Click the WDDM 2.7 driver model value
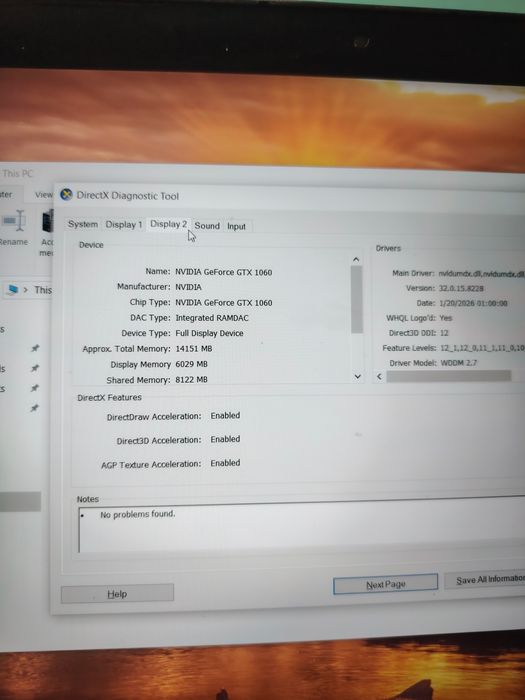Screen dimensions: 525x700 (x=458, y=363)
